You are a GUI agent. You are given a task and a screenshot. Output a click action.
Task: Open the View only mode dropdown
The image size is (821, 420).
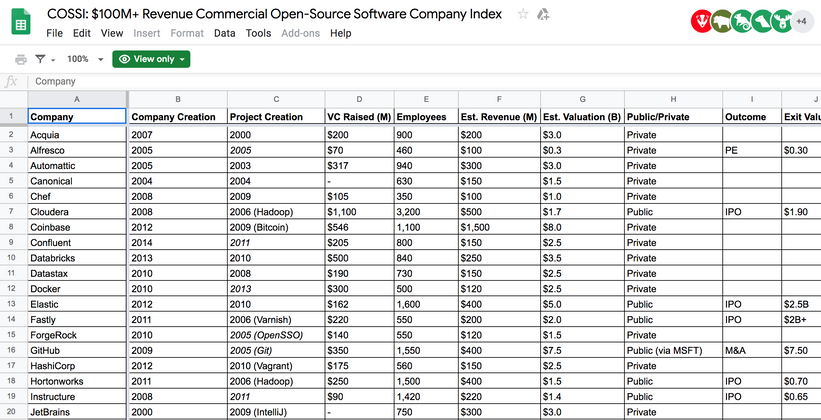tap(151, 59)
